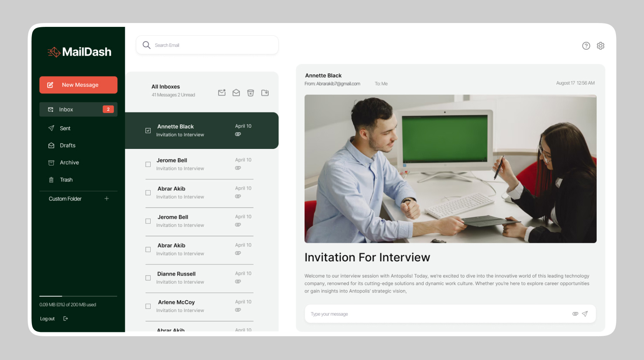Select the Abrar Akib email checkbox
Image resolution: width=644 pixels, height=360 pixels.
148,193
